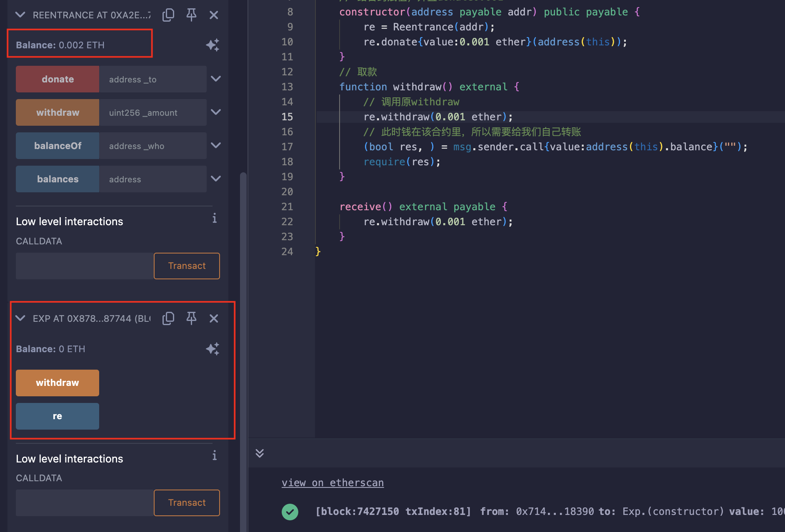Screen dimensions: 785x532
Task: Expand the balanceOf function parameters
Action: click(x=216, y=145)
